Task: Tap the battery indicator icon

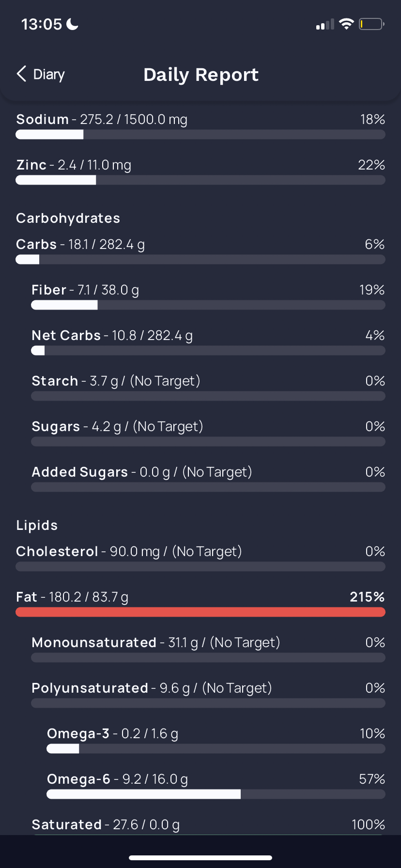Action: click(x=371, y=24)
